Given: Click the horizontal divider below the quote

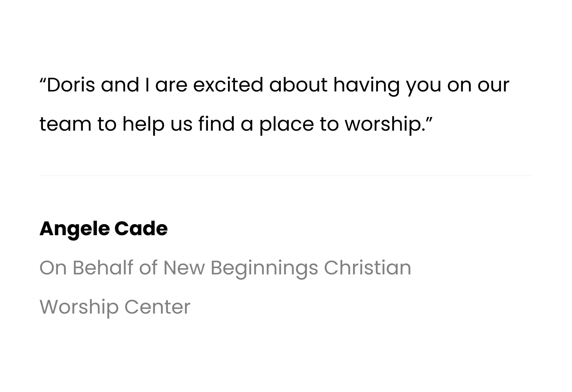Looking at the screenshot, I should tap(286, 176).
